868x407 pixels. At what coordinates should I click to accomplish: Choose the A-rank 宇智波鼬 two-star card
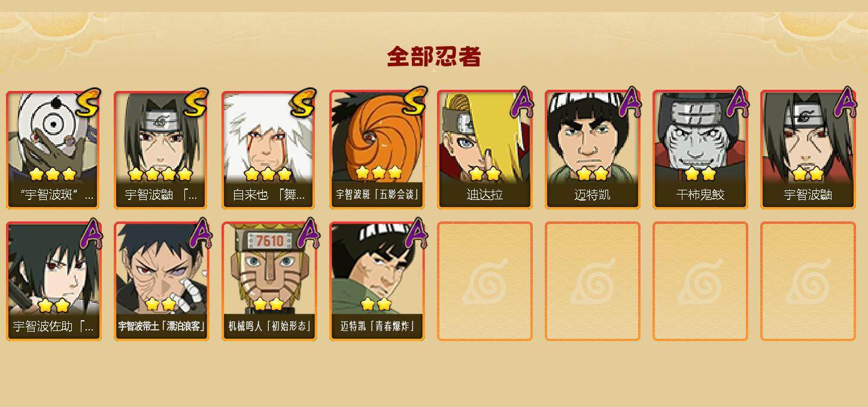tap(808, 150)
